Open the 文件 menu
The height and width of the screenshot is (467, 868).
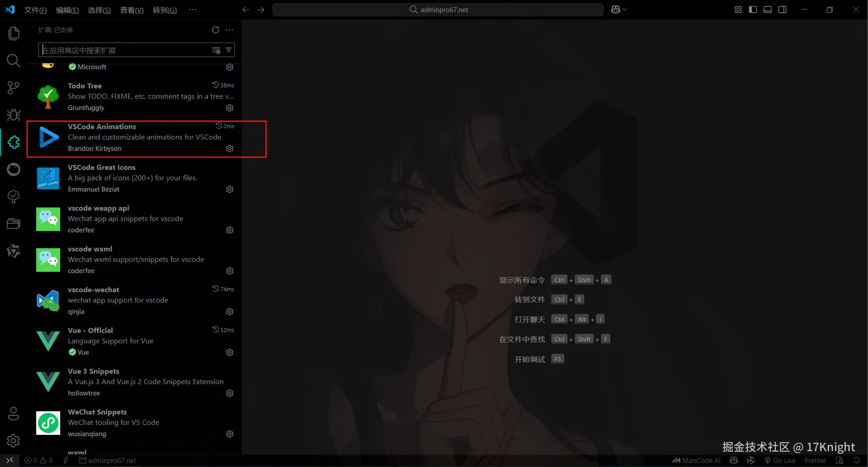35,10
